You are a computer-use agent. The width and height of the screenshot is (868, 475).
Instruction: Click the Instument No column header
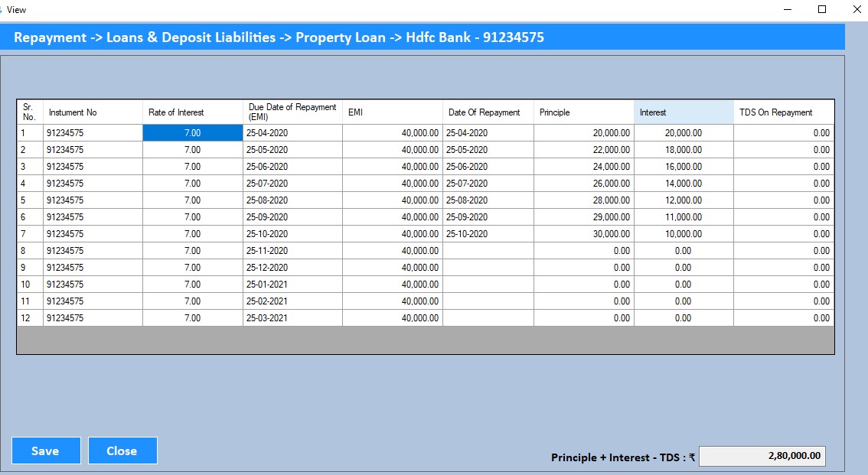pos(93,112)
